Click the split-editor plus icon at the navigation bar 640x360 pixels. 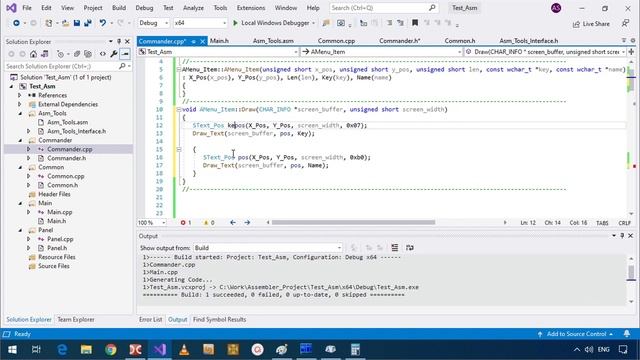pyautogui.click(x=631, y=52)
